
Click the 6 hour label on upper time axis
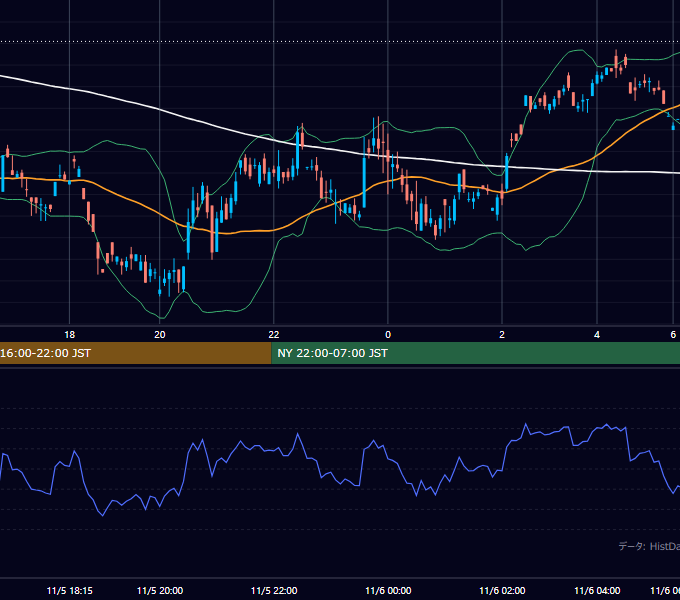point(673,335)
